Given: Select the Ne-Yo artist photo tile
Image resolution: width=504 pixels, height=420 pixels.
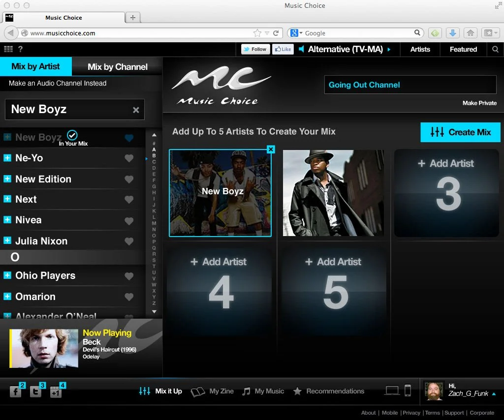Looking at the screenshot, I should (333, 193).
